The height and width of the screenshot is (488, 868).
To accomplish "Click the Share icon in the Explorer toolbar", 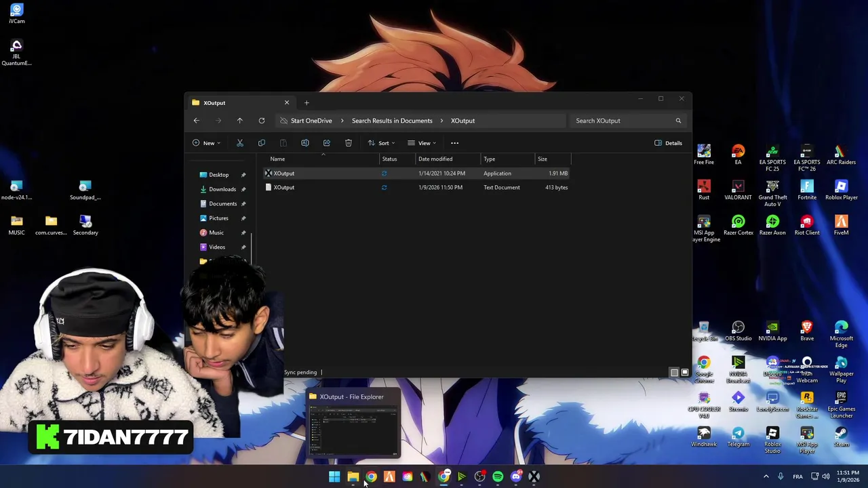I will click(x=326, y=143).
